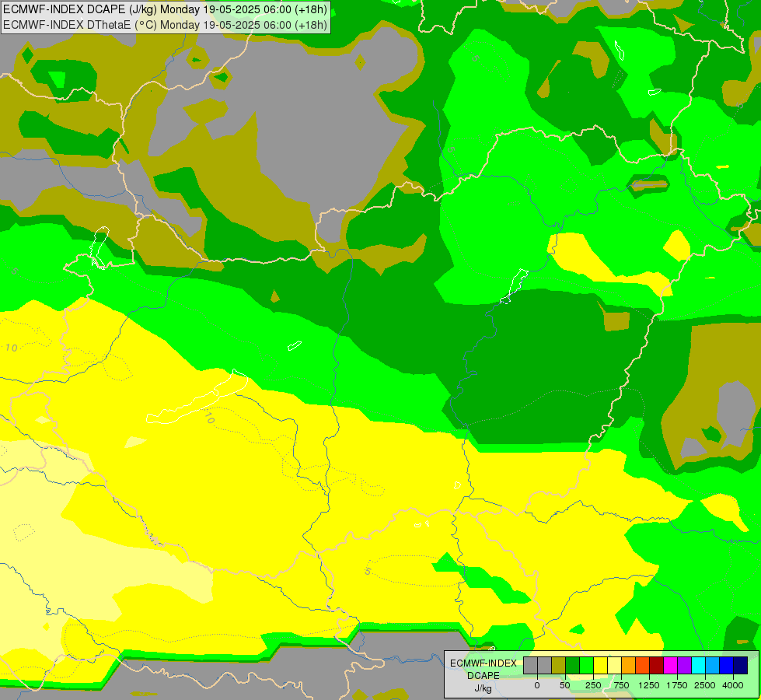Click the legend value 0
761x700 pixels.
coord(537,685)
